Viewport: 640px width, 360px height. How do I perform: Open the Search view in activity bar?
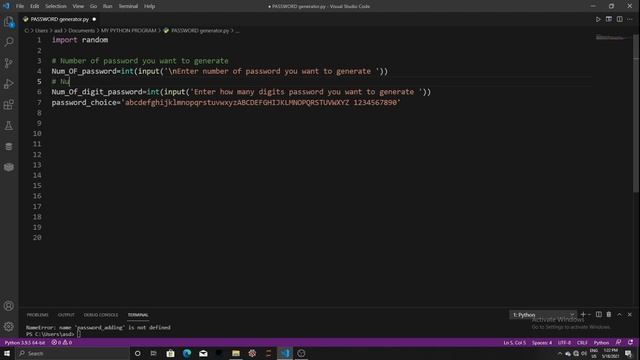pyautogui.click(x=9, y=42)
